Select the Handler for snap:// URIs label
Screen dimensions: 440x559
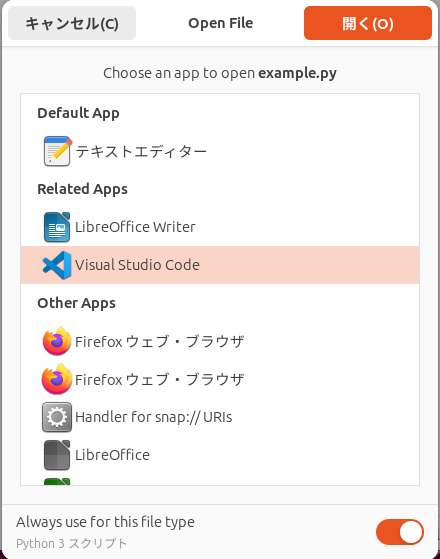(154, 417)
